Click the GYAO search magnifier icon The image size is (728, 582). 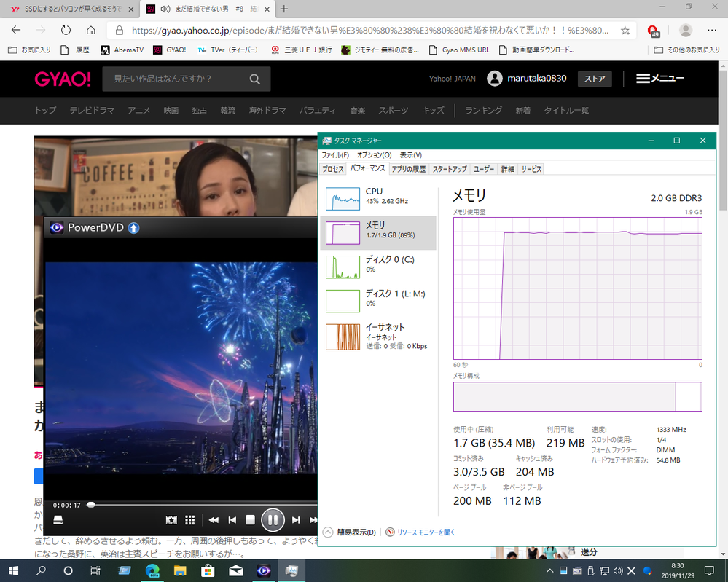(254, 79)
